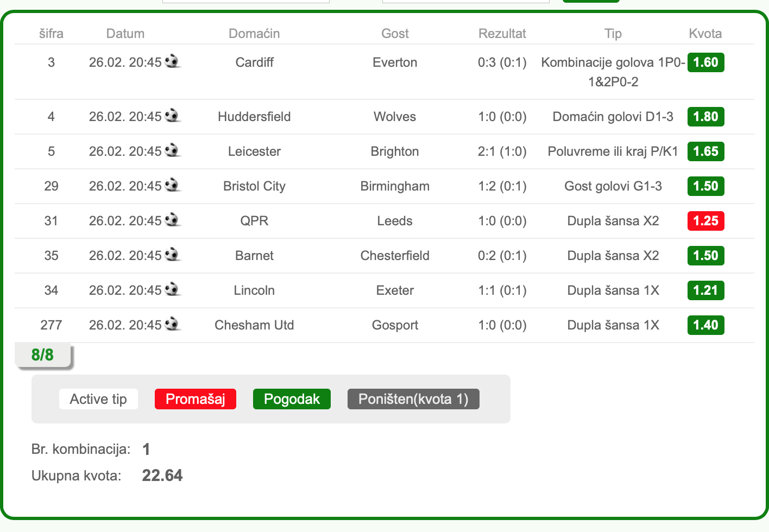Click the Datum column header
The width and height of the screenshot is (769, 532).
click(125, 34)
